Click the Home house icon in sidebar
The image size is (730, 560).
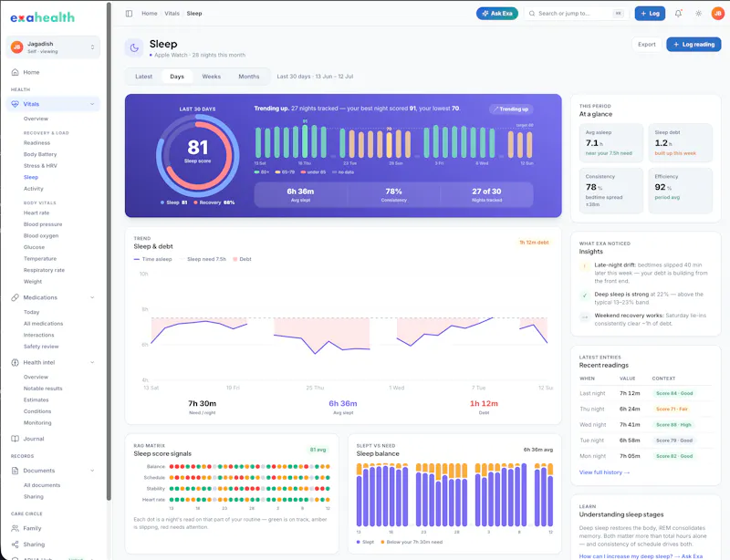point(15,72)
